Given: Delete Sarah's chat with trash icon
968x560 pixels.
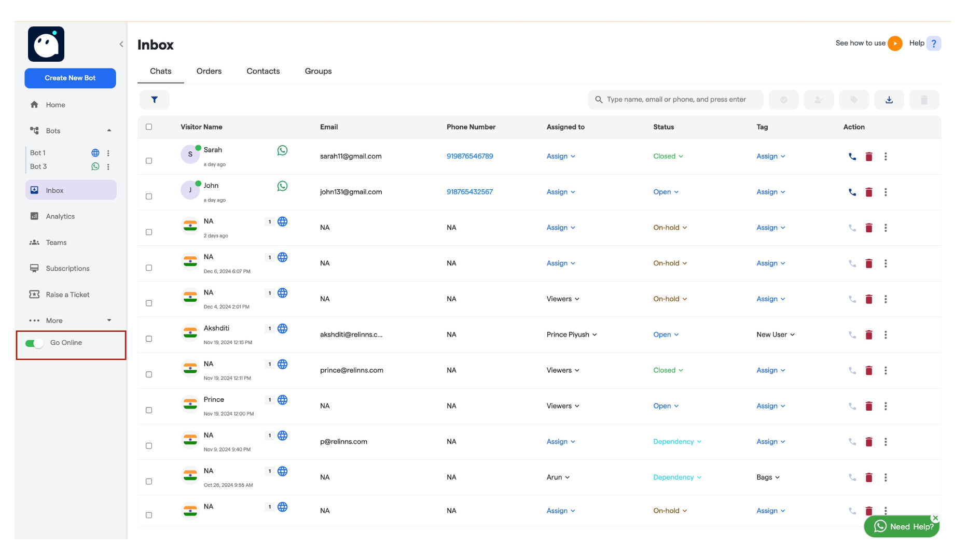Looking at the screenshot, I should [x=869, y=157].
